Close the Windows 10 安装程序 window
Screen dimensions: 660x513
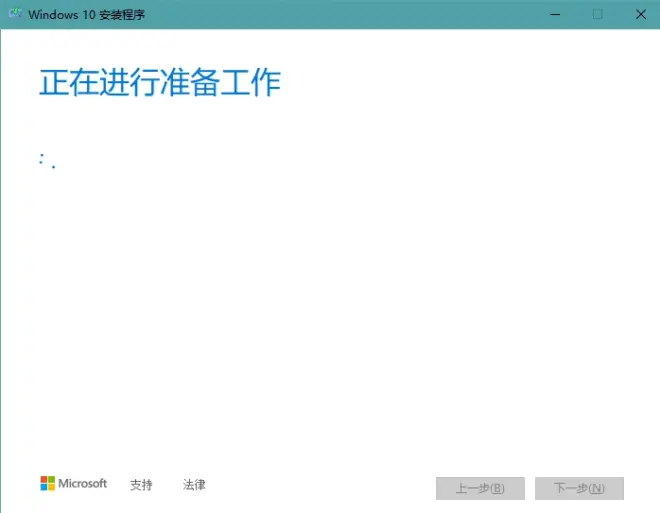pos(641,14)
